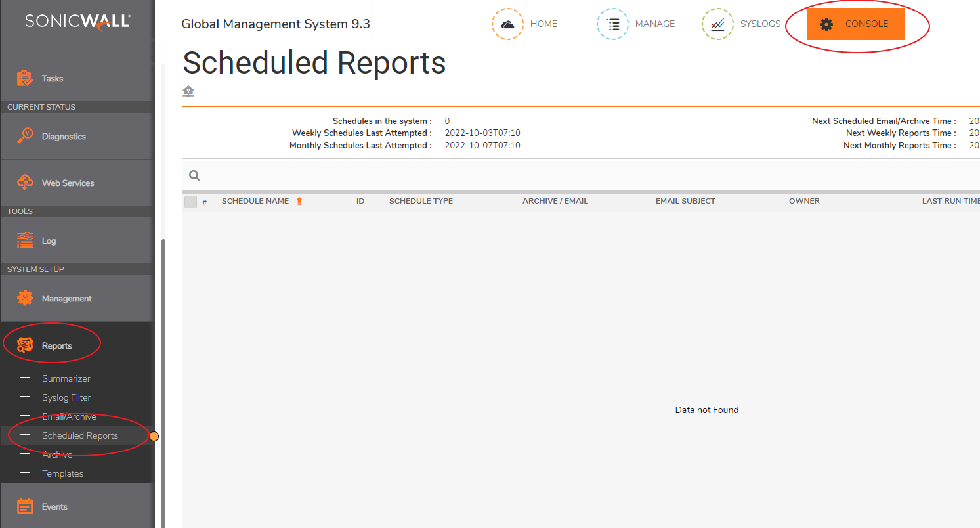The width and height of the screenshot is (980, 528).
Task: Open the SYSLOGS tab
Action: click(x=759, y=24)
